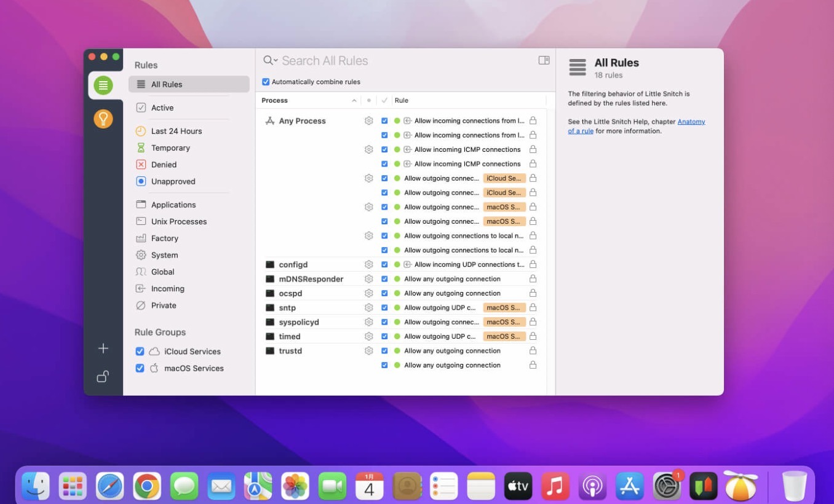Image resolution: width=834 pixels, height=504 pixels.
Task: Uncheck Automatically combine rules
Action: coord(266,82)
